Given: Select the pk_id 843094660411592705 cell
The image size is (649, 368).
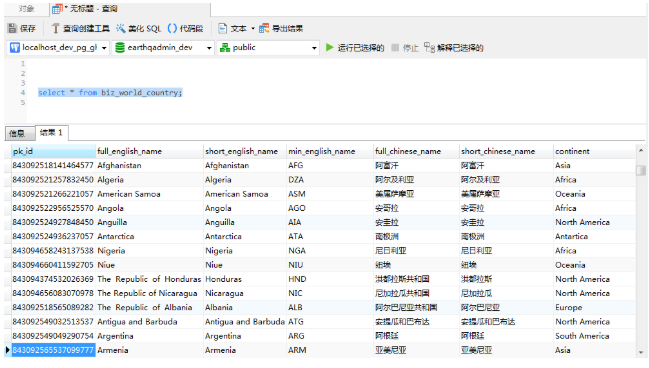Looking at the screenshot, I should point(53,265).
